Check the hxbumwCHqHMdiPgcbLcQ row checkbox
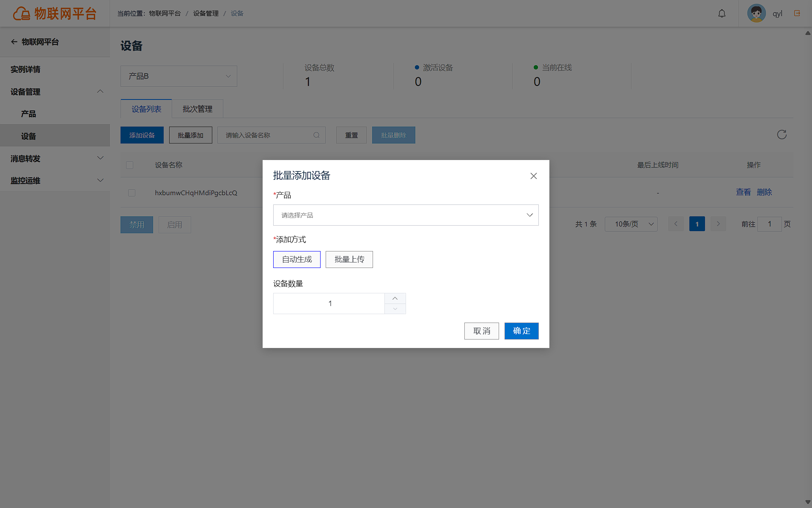Viewport: 812px width, 508px height. click(132, 193)
